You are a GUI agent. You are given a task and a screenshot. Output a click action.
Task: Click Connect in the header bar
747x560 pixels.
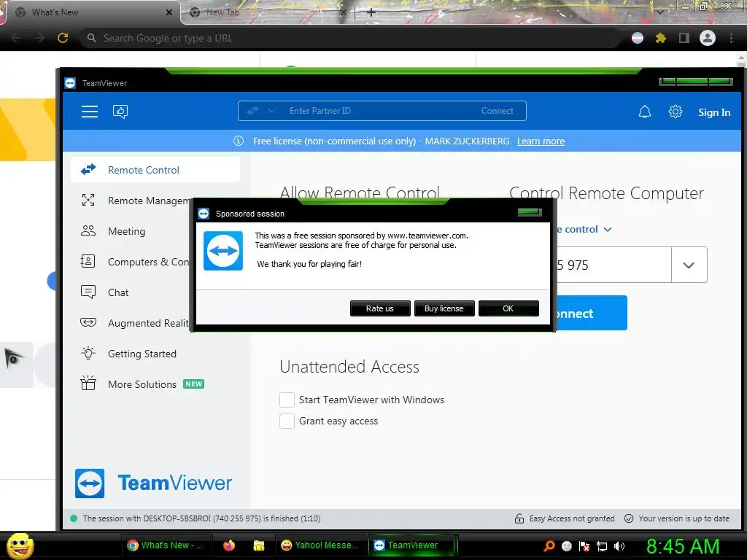click(497, 111)
